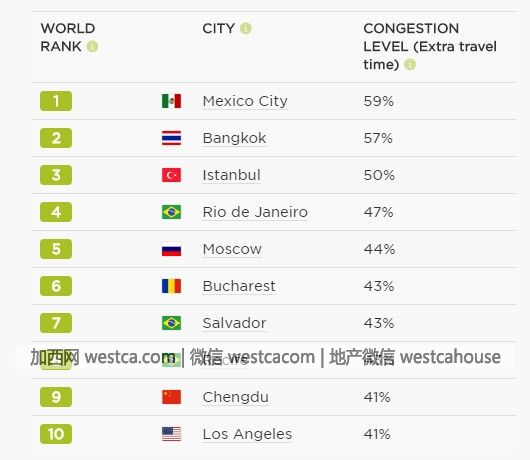Click the Thailand flag icon
This screenshot has width=530, height=460.
[171, 138]
